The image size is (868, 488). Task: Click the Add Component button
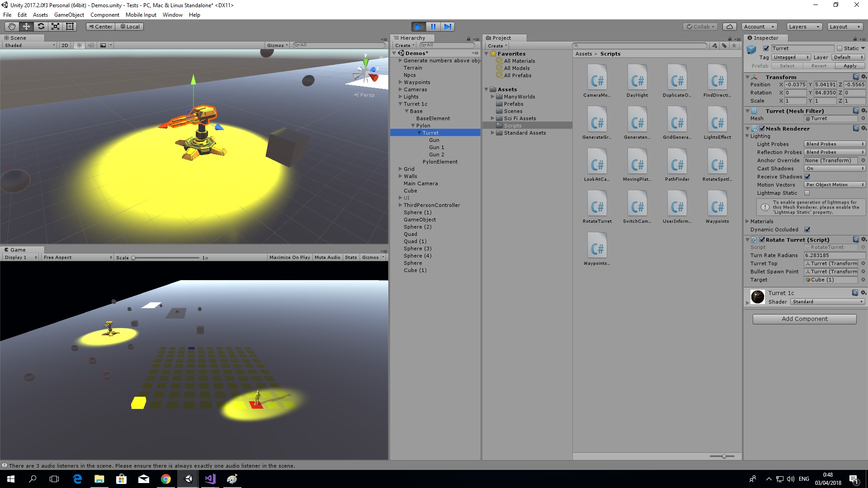click(x=804, y=319)
